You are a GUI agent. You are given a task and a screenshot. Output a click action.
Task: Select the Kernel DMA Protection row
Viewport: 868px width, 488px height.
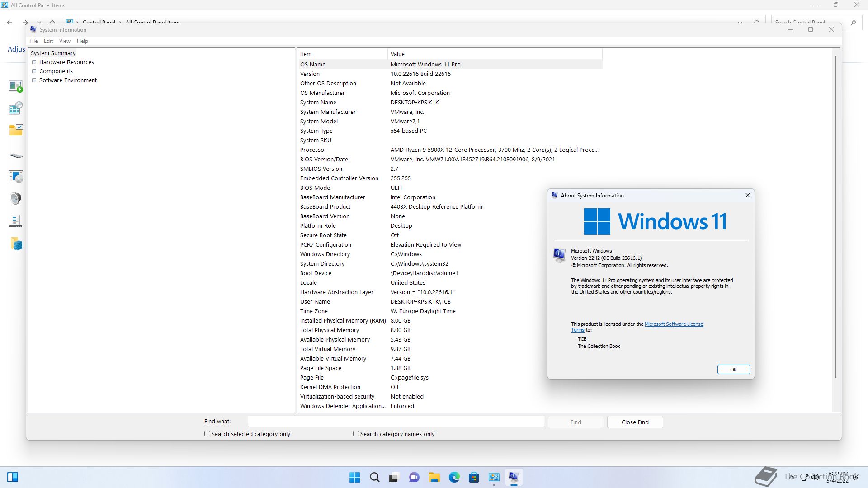(450, 387)
